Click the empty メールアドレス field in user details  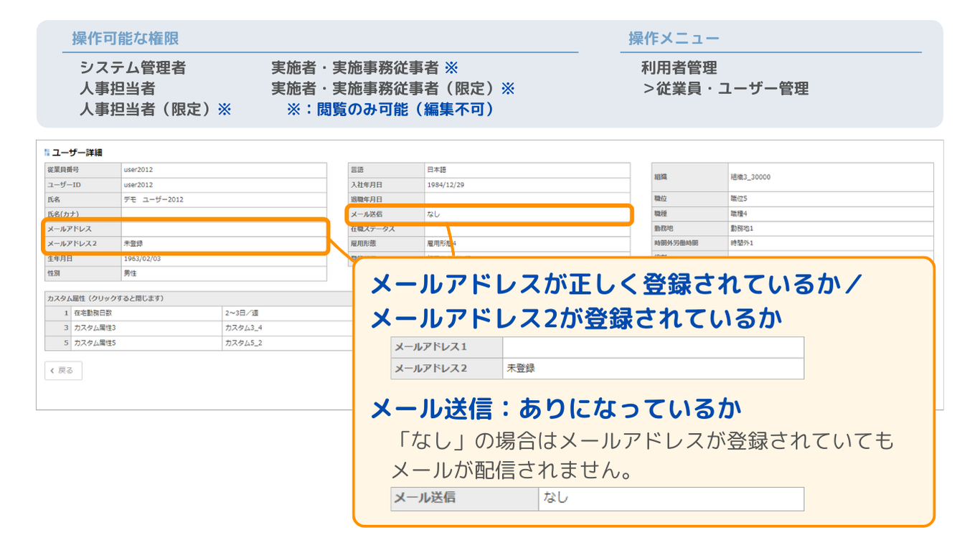(222, 229)
